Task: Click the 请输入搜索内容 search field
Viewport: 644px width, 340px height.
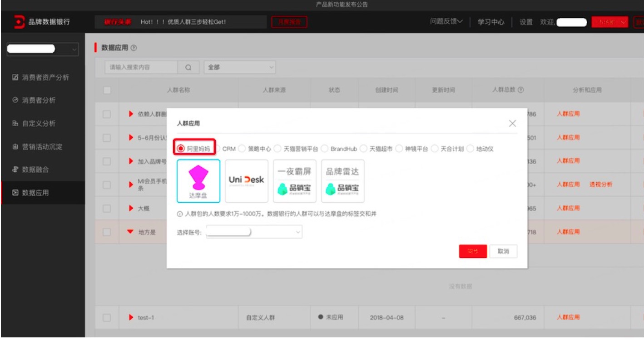Action: pos(141,67)
